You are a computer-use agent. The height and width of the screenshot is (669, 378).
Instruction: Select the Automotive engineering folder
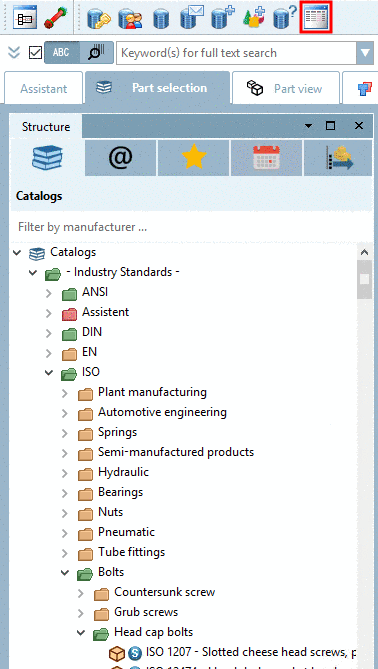162,412
